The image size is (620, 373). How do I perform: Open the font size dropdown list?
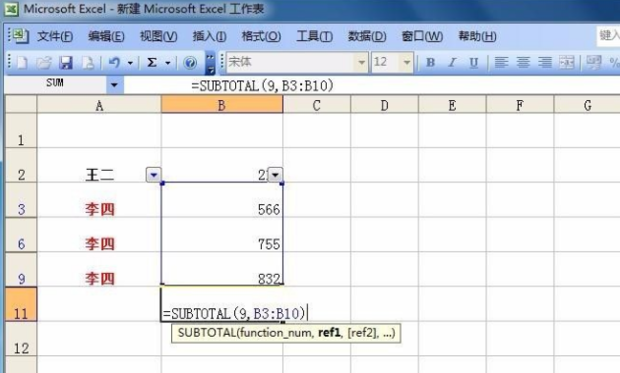(406, 62)
